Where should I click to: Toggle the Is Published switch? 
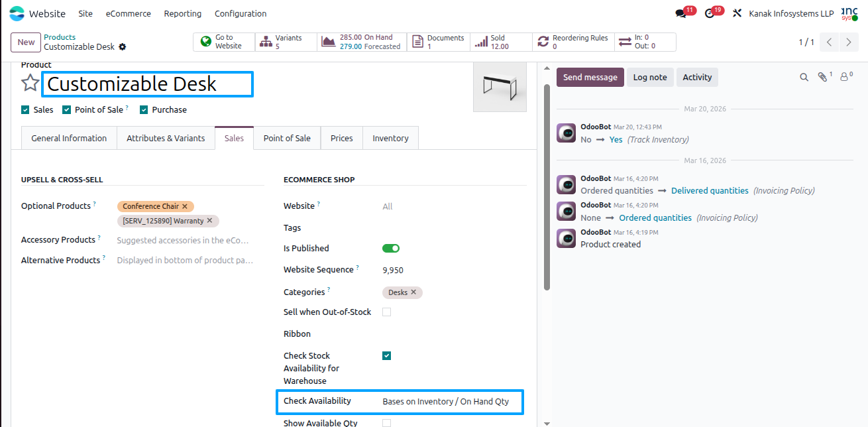[x=391, y=249]
